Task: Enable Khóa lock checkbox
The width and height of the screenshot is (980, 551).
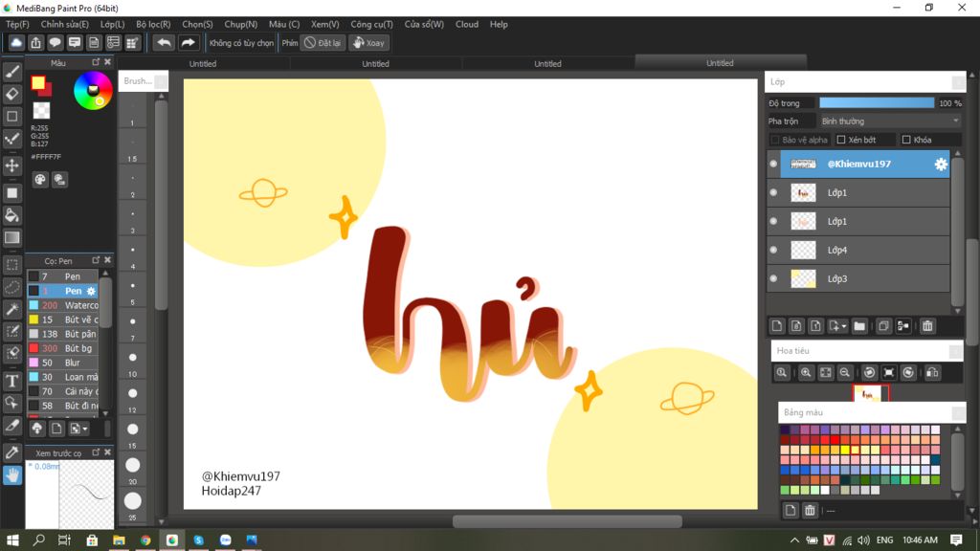Action: (x=906, y=140)
